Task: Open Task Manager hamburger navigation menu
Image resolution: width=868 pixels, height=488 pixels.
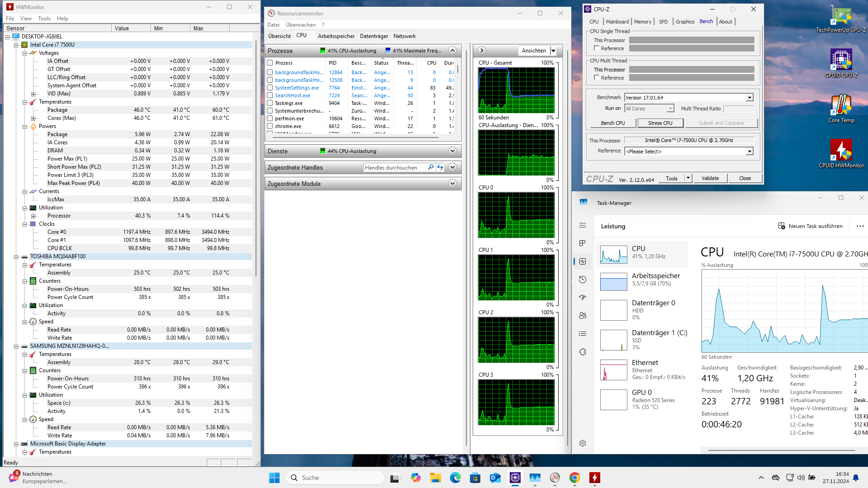Action: pyautogui.click(x=583, y=225)
